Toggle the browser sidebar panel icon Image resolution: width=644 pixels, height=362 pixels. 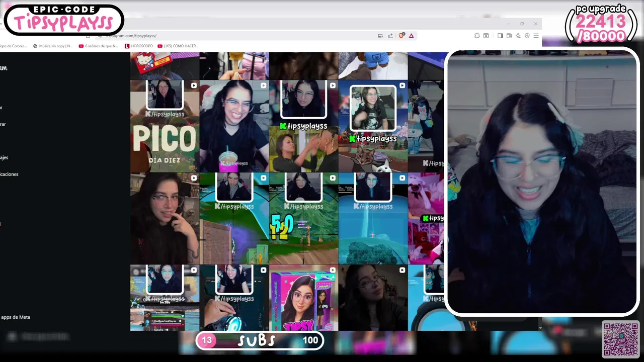(500, 36)
